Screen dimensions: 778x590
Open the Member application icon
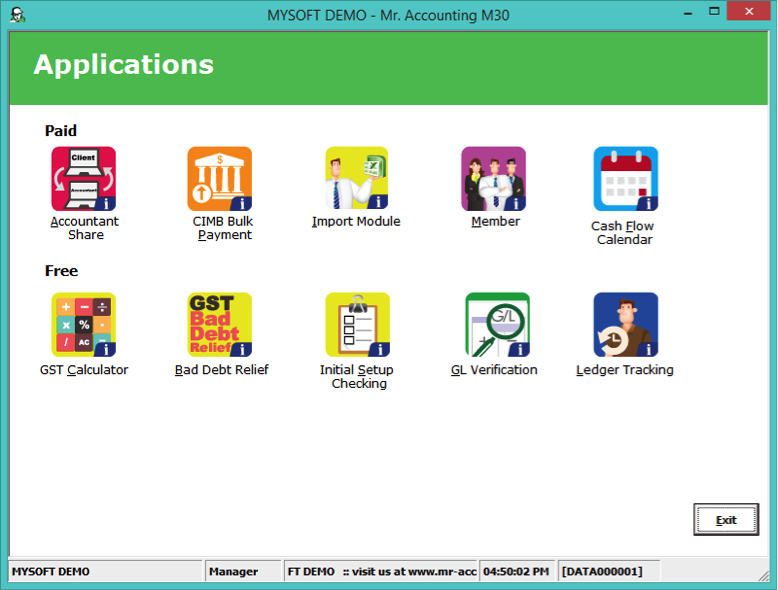click(x=493, y=179)
